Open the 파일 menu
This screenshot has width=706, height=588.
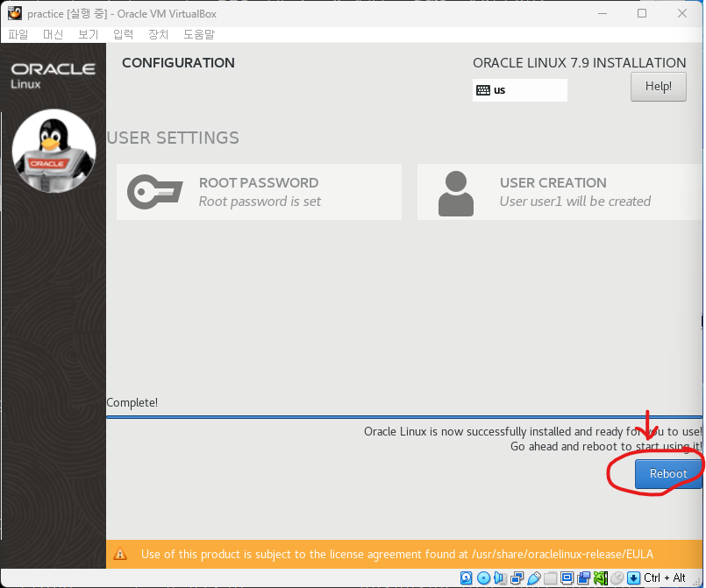(18, 35)
